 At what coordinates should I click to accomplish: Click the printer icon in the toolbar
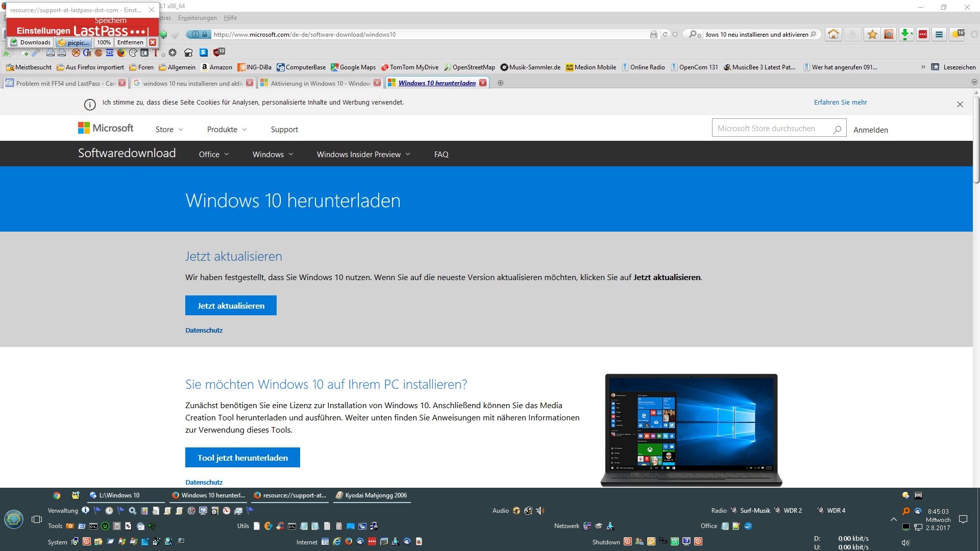62,53
